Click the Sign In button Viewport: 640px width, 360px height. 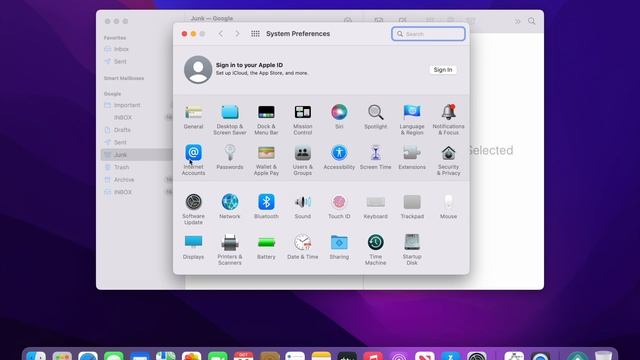coord(443,70)
